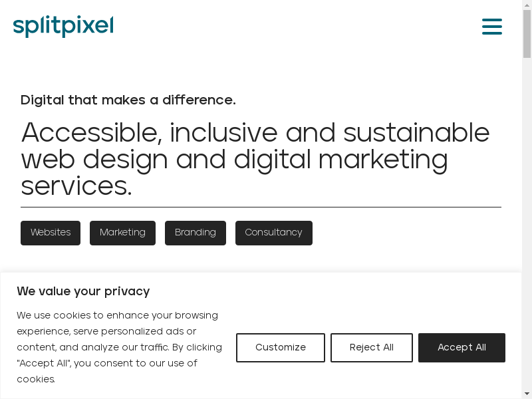
Task: Click the 'Digital that makes a difference' tagline
Action: (x=128, y=100)
